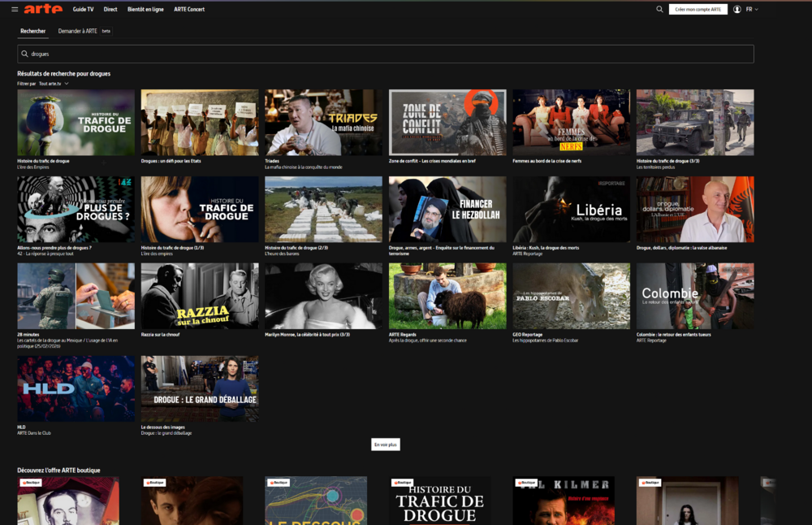Viewport: 812px width, 525px height.
Task: Click the search field containing drogues
Action: point(385,54)
